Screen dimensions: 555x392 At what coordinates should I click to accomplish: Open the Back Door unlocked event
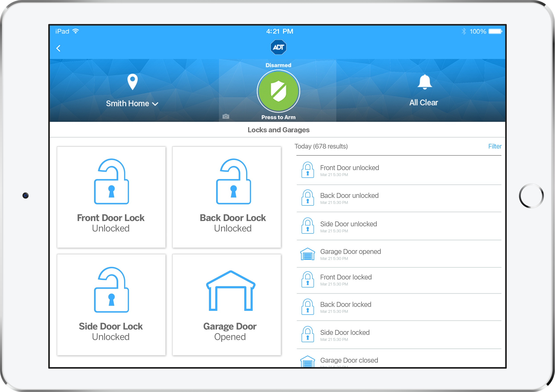[399, 198]
